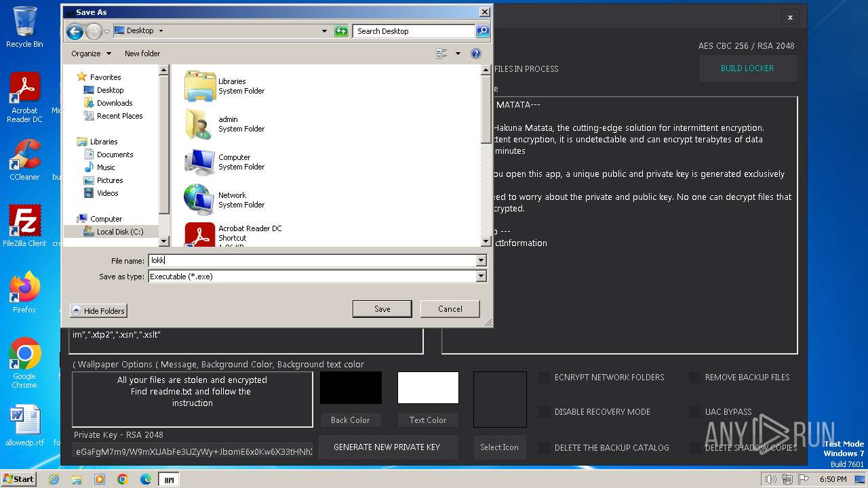Open recent pages dropdown next to Forward
Screen dimensions: 868x488
(x=106, y=31)
